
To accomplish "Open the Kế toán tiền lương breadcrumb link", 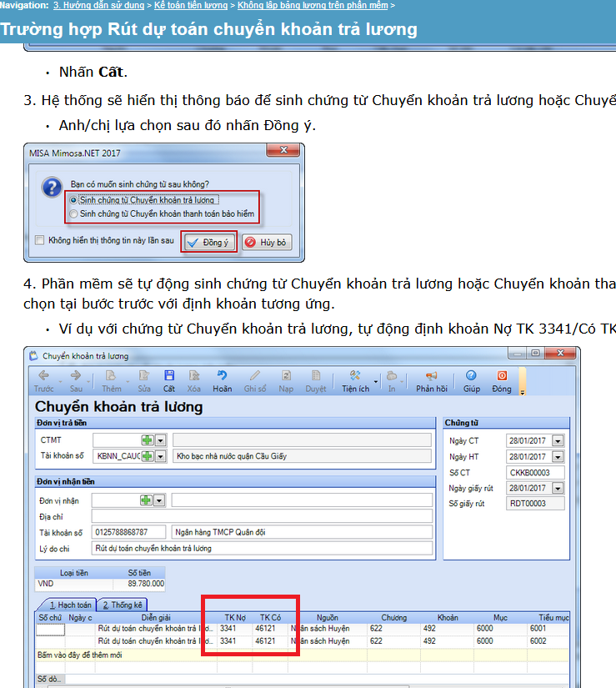I will (x=191, y=5).
